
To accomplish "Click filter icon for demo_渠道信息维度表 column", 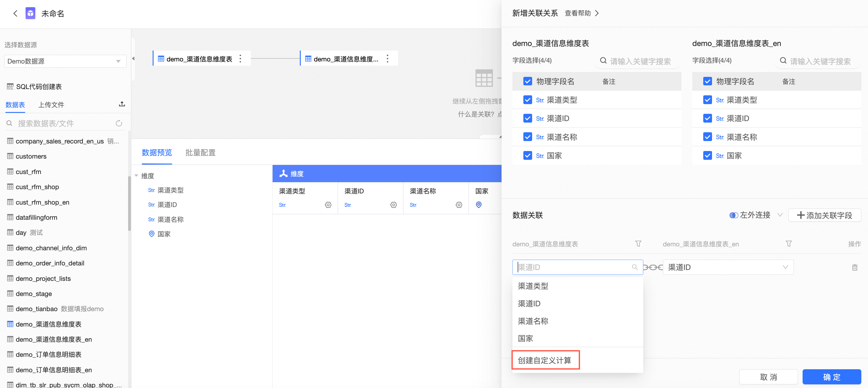I will click(638, 244).
